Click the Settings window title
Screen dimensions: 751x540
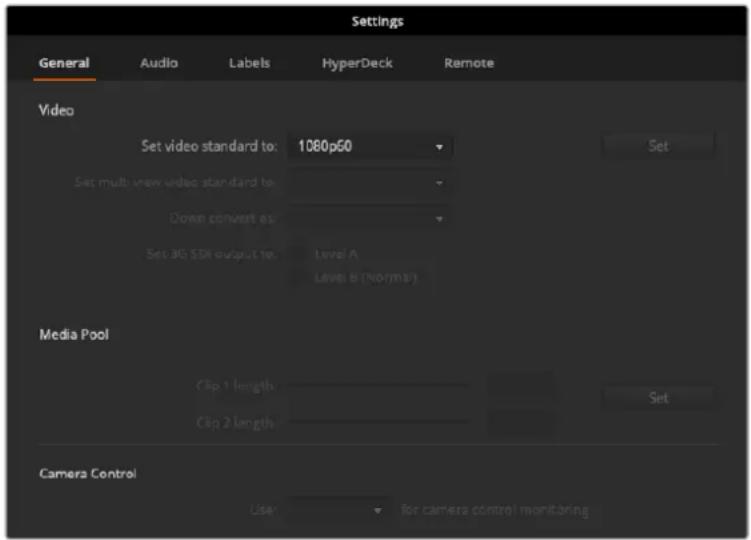377,21
